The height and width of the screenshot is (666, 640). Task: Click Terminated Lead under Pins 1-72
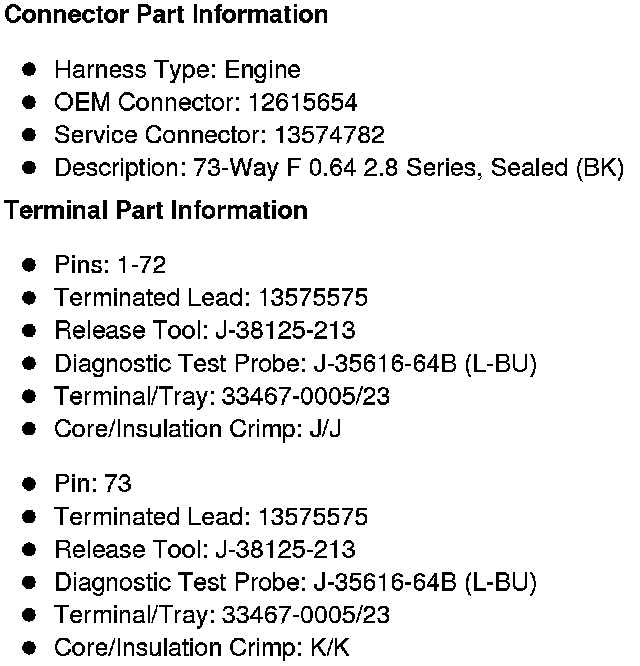click(211, 298)
